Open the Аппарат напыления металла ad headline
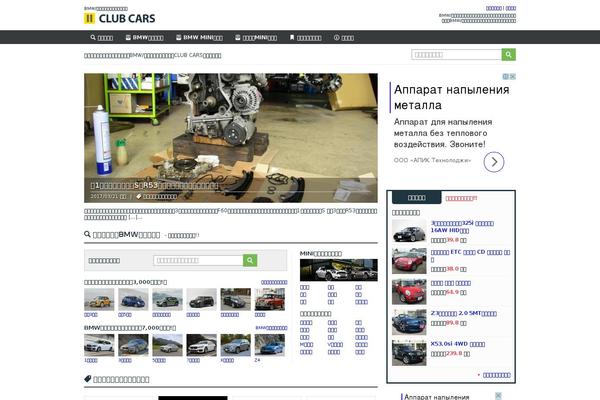 click(452, 97)
